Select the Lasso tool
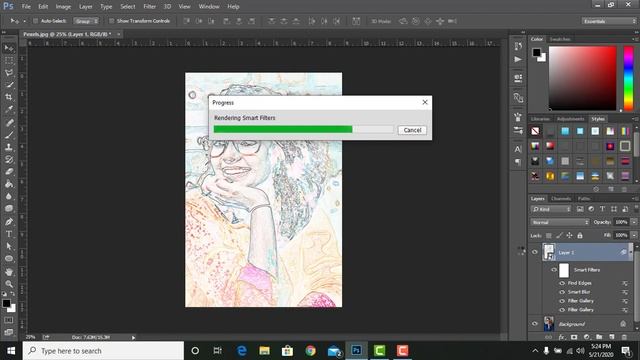 pos(9,73)
